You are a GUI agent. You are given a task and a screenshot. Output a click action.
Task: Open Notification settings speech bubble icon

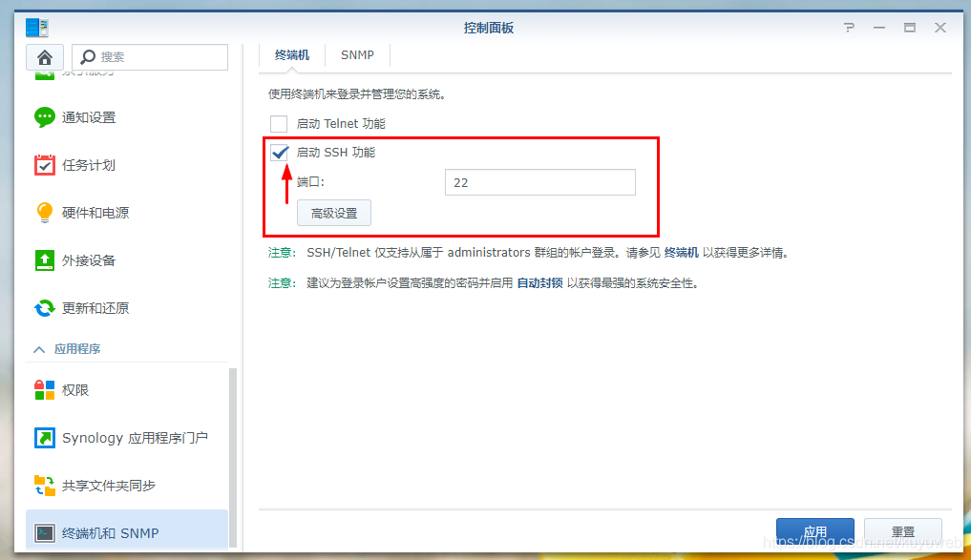pyautogui.click(x=45, y=117)
